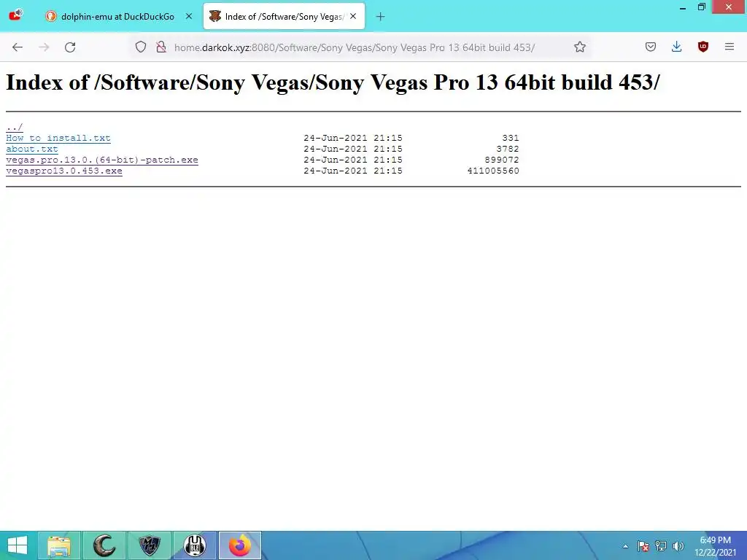Viewport: 747px width, 560px height.
Task: Close the Index of /Software tab
Action: coord(353,16)
